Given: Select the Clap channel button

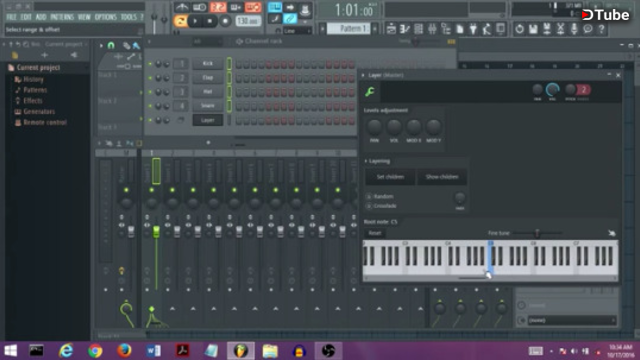Looking at the screenshot, I should (208, 78).
